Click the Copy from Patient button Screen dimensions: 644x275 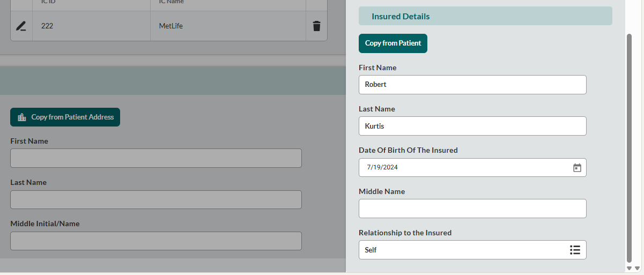(x=393, y=43)
